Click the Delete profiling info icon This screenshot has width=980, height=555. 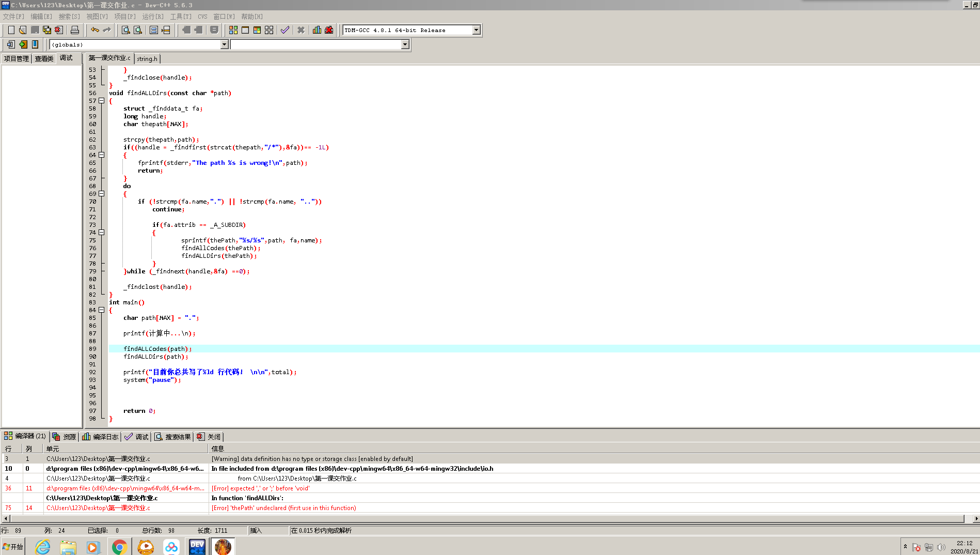329,30
